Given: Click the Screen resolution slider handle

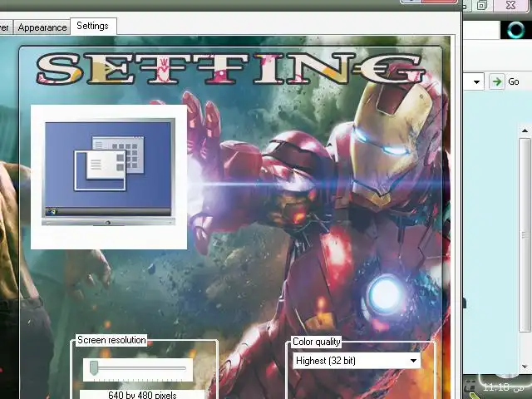Looking at the screenshot, I should click(x=94, y=368).
